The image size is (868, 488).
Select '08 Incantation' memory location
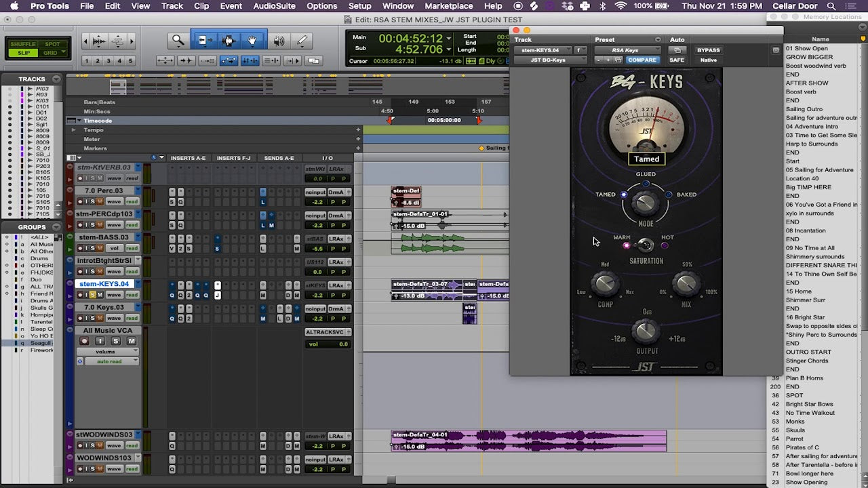point(806,230)
